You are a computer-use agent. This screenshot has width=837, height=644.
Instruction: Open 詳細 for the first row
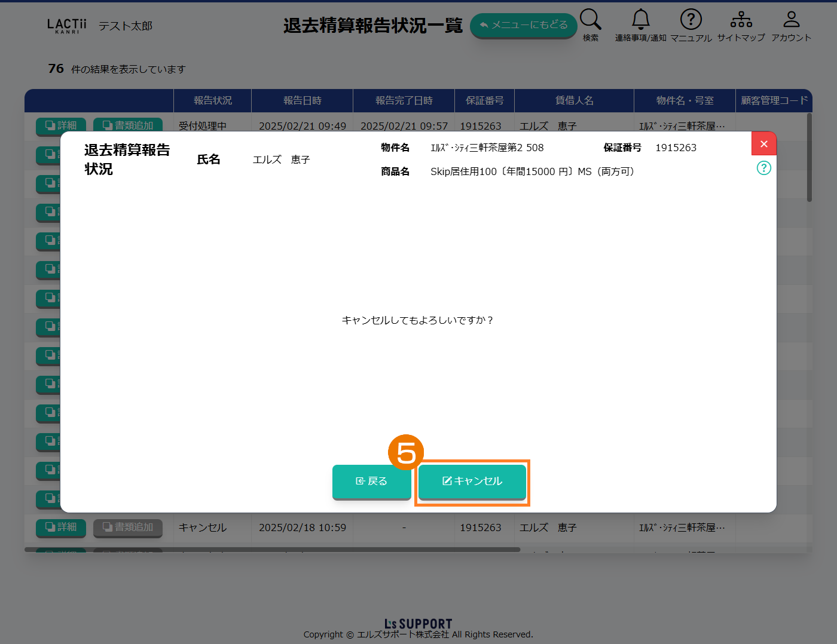(61, 125)
